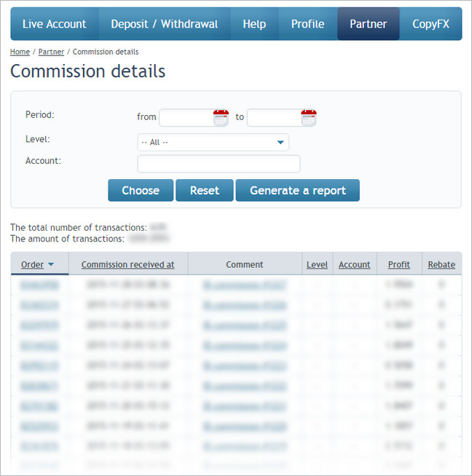Follow the Partner breadcrumb link
The image size is (472, 476).
(51, 52)
